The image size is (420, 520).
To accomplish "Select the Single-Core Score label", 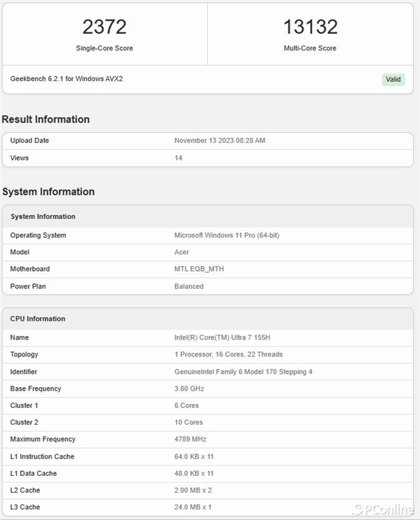I will (x=104, y=48).
